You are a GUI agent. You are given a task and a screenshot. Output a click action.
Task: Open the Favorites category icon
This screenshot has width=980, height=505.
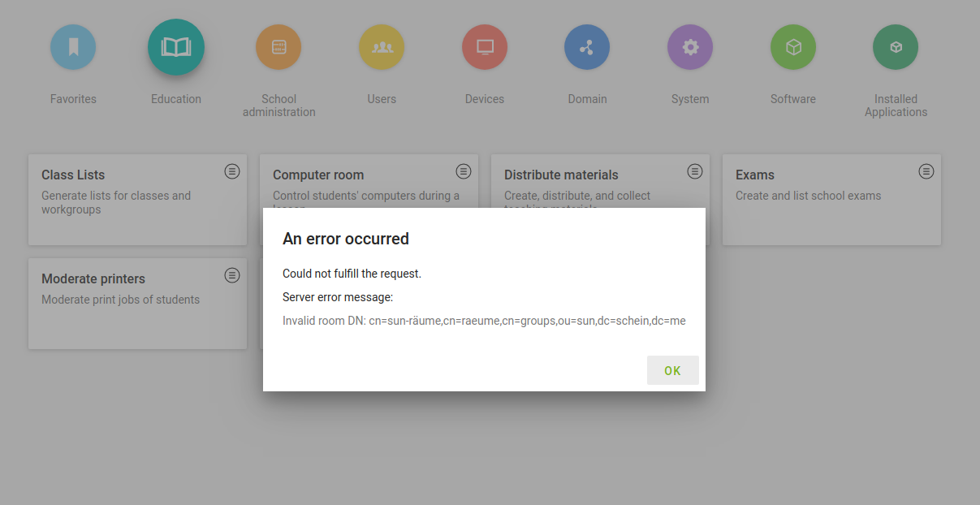(x=73, y=47)
